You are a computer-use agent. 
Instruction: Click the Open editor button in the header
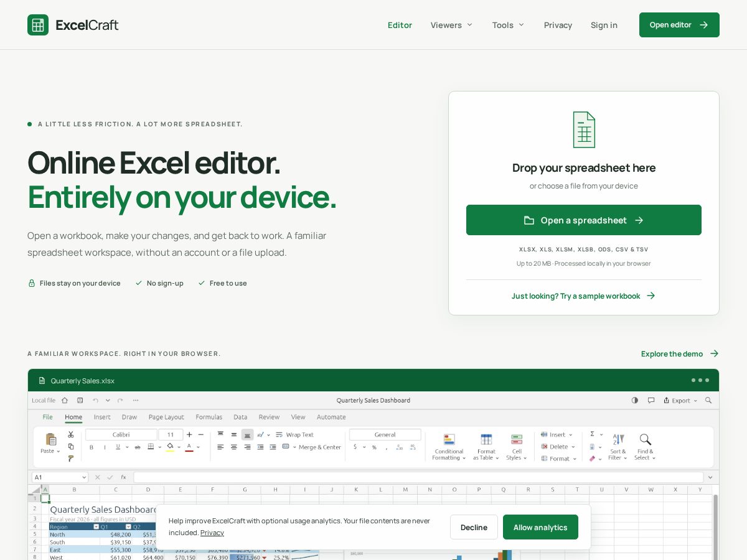pos(679,25)
